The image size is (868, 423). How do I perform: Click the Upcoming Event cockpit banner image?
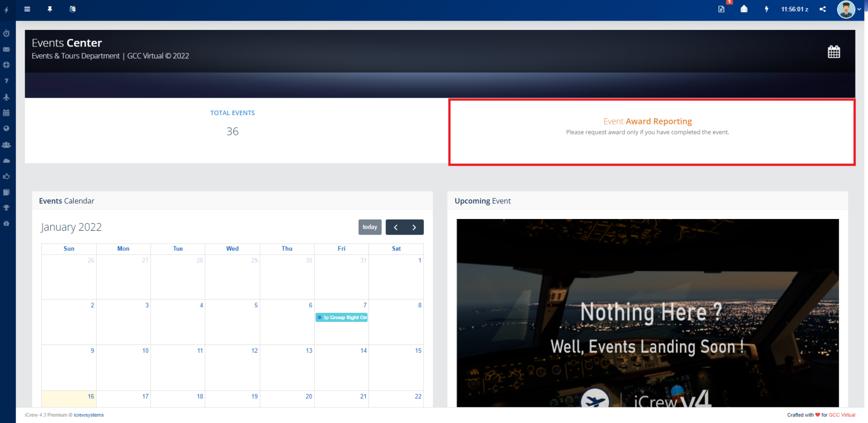pyautogui.click(x=647, y=313)
